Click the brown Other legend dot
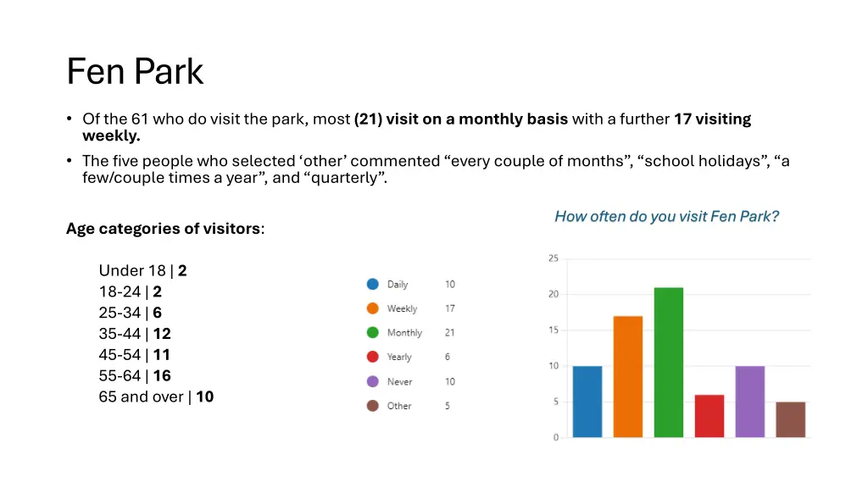This screenshot has width=868, height=488. pos(373,406)
